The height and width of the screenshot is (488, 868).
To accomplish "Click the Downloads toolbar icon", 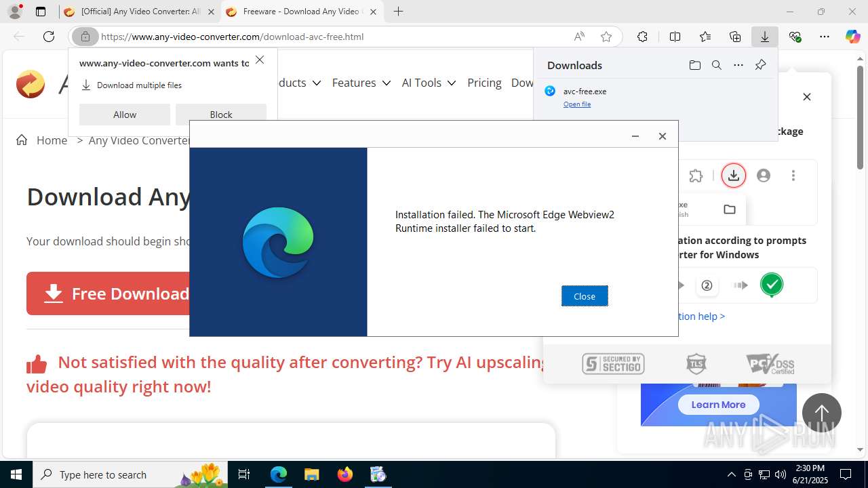I will tap(765, 37).
